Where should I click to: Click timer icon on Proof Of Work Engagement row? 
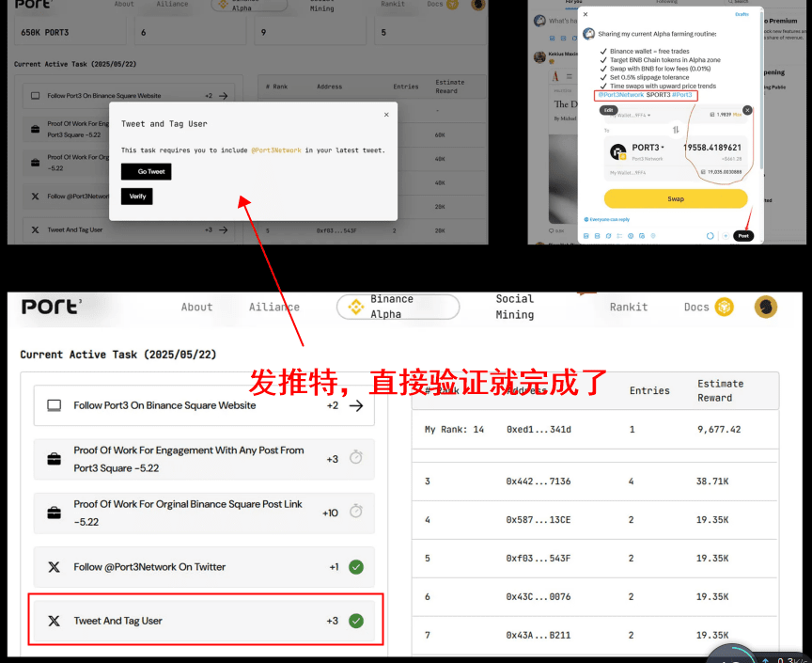click(356, 457)
